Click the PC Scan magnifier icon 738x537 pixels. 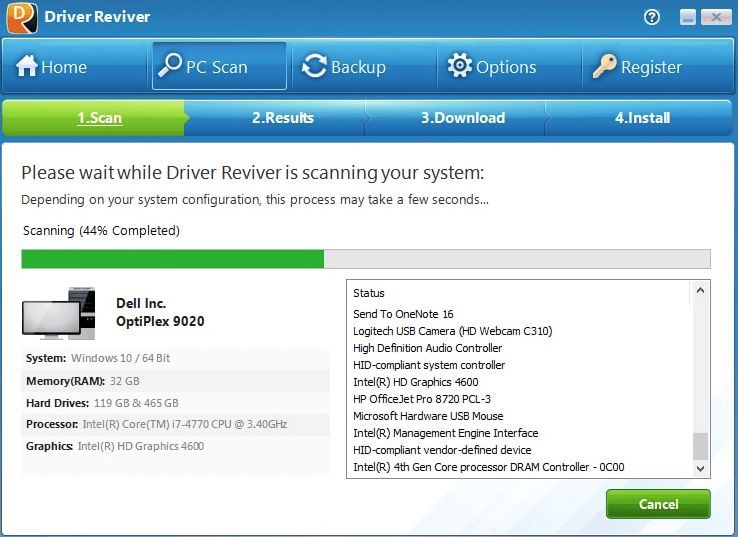[169, 65]
